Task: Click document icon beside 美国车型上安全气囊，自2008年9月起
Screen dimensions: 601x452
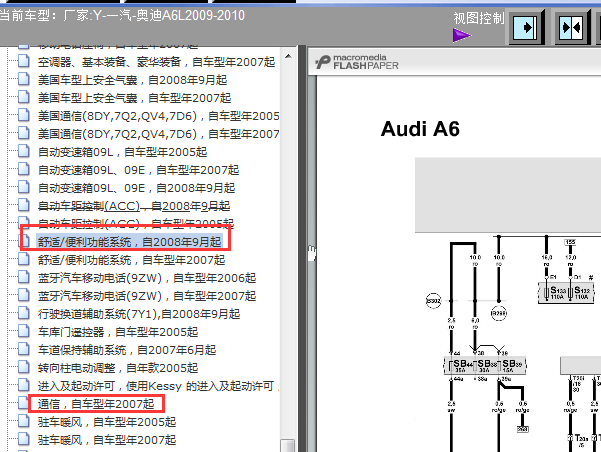Action: coord(24,79)
